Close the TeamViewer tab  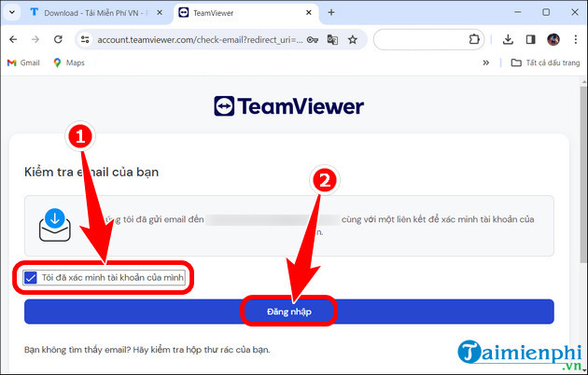click(309, 12)
